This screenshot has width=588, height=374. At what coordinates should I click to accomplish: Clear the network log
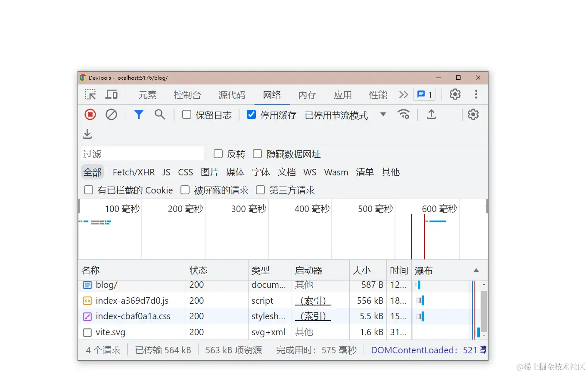pyautogui.click(x=111, y=114)
